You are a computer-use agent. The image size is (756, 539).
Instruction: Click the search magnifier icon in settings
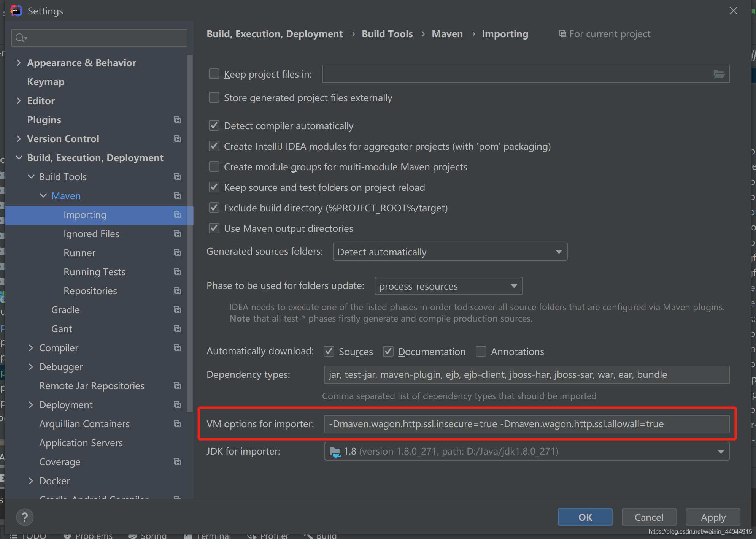click(x=21, y=38)
